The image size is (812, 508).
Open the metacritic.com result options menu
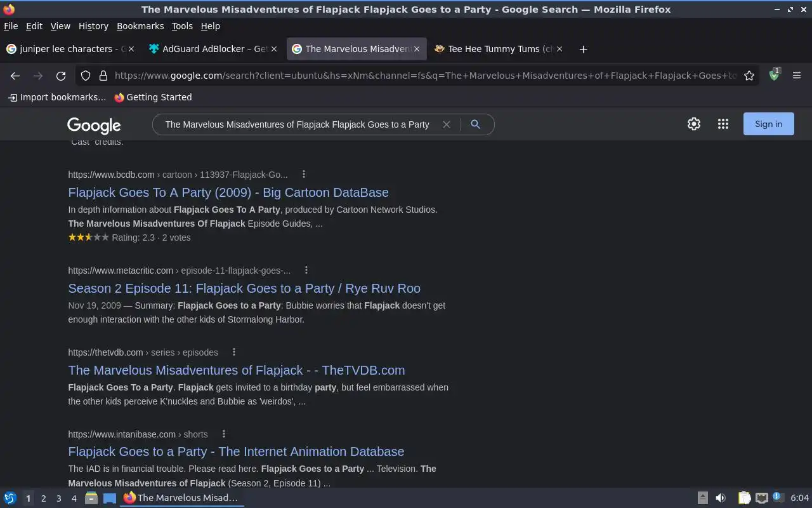[306, 271]
